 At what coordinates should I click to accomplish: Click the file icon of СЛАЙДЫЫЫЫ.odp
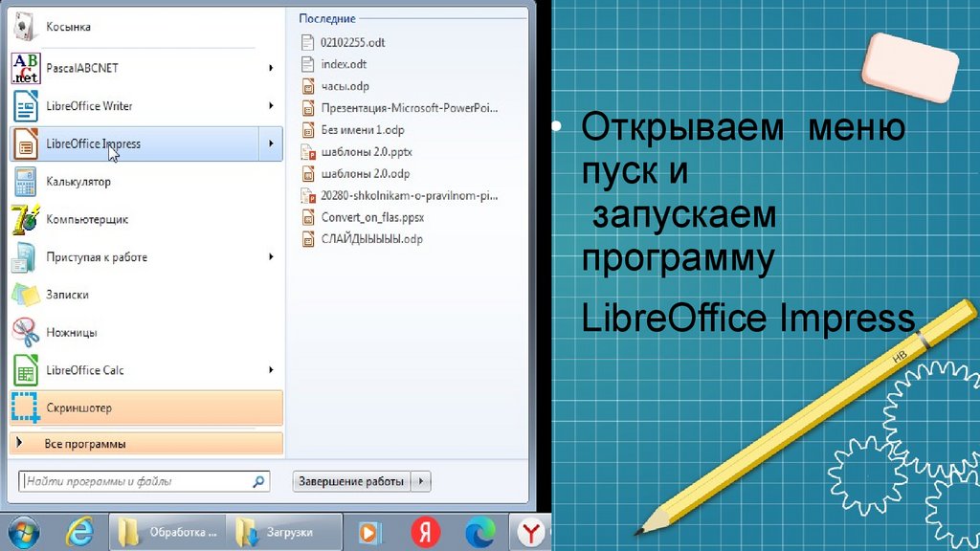307,239
